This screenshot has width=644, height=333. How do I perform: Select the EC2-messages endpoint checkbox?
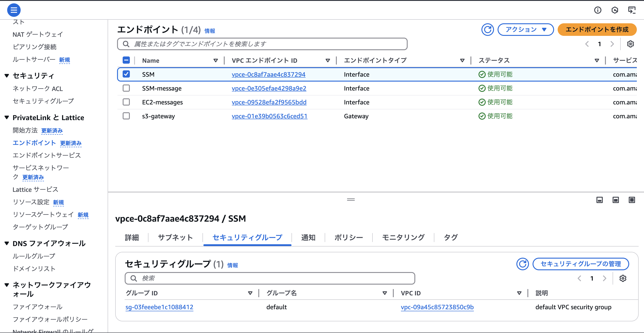coord(126,102)
